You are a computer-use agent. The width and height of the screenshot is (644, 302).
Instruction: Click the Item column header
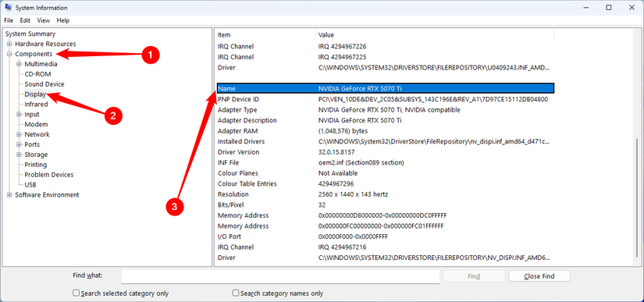[x=265, y=35]
